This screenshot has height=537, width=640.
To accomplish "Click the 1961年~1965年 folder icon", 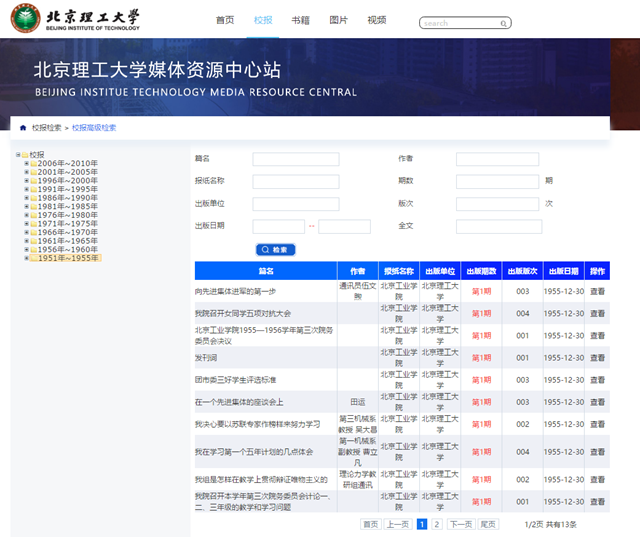I will 33,241.
